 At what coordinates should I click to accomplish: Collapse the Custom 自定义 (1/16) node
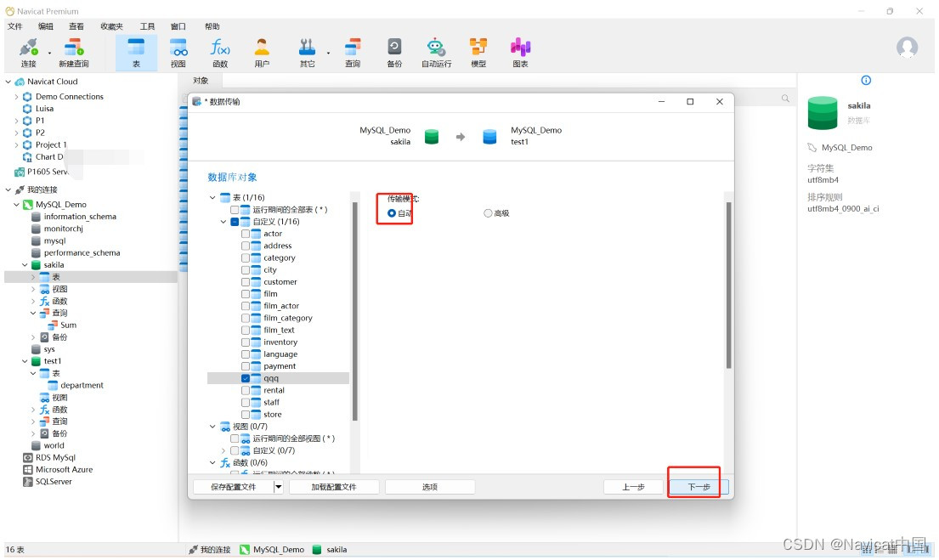point(223,222)
